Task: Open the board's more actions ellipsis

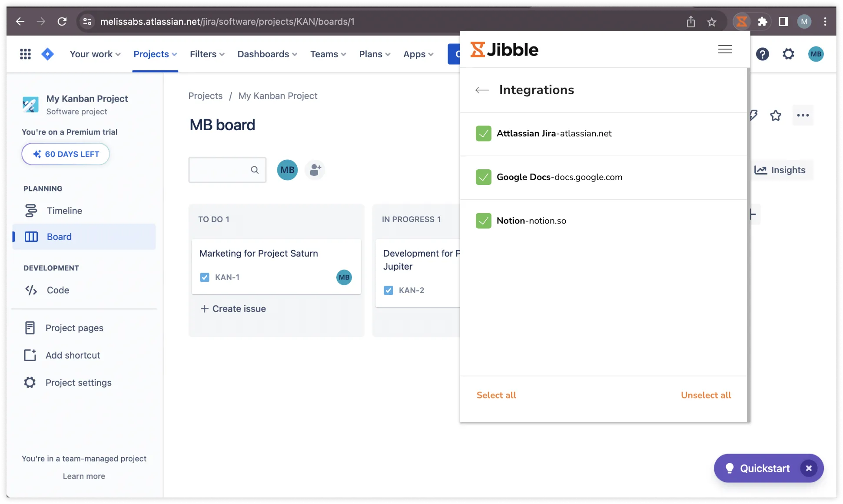Action: pos(803,115)
